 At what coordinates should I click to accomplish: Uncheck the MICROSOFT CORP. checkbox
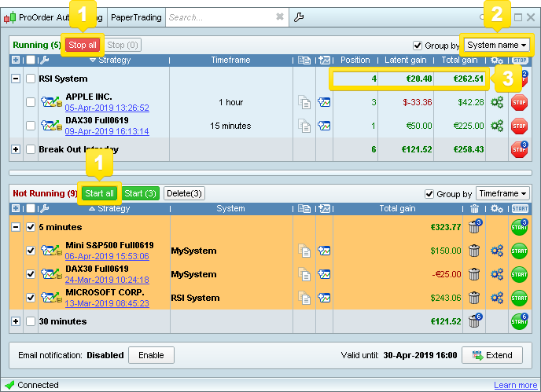[30, 298]
